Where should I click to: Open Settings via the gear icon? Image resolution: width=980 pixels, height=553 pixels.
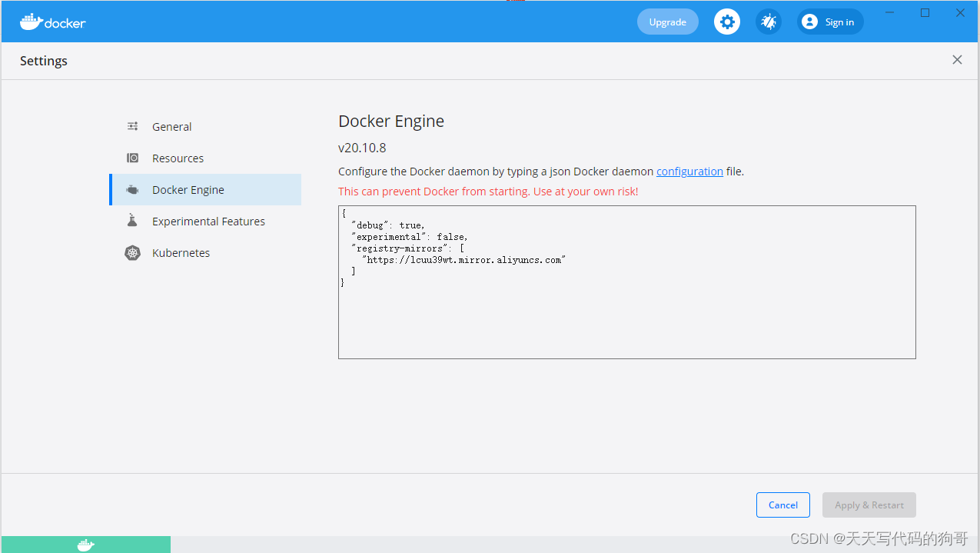pos(727,22)
